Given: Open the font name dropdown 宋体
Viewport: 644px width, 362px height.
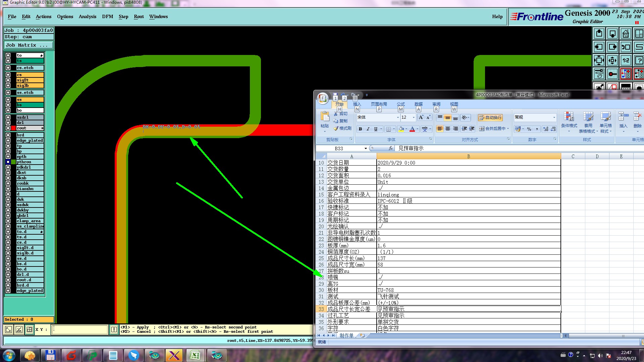Looking at the screenshot, I should tap(398, 117).
